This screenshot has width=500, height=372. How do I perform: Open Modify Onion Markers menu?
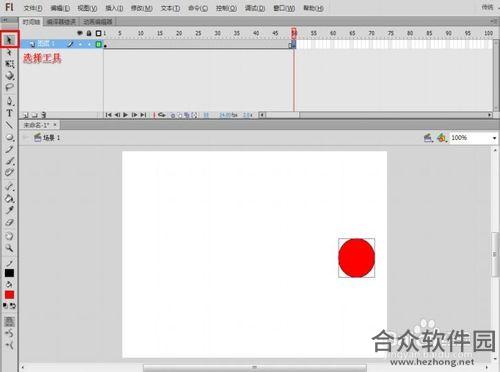click(194, 115)
